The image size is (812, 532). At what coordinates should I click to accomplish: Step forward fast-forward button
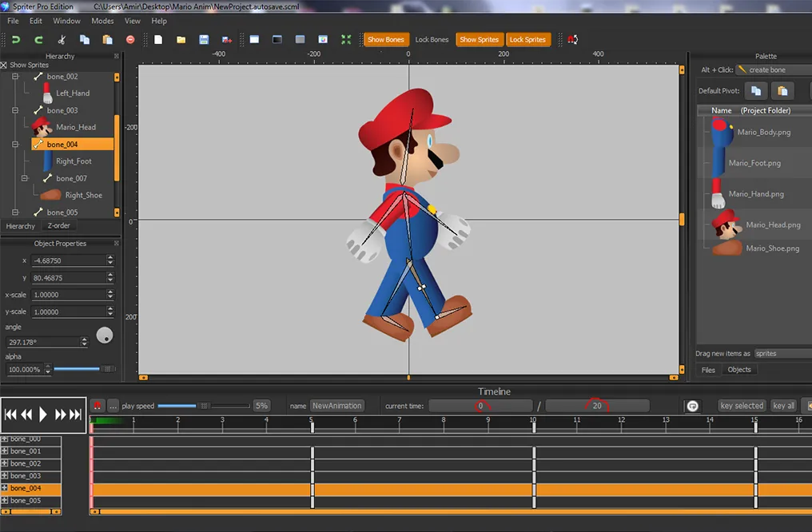click(x=60, y=415)
